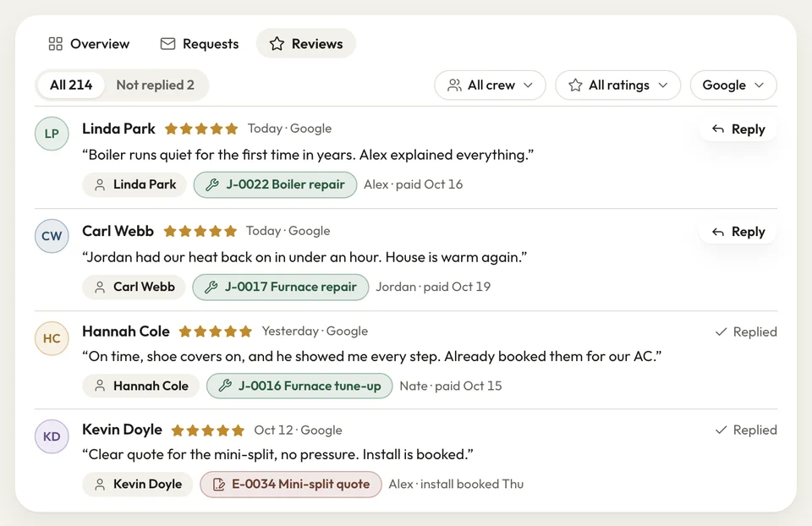Click Kevin Doyle's five-star rating
The image size is (812, 526).
click(x=208, y=430)
